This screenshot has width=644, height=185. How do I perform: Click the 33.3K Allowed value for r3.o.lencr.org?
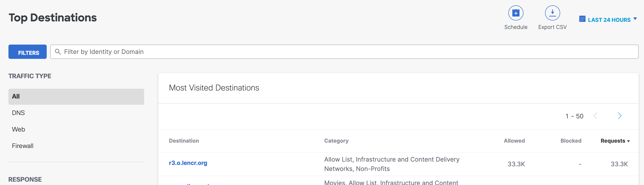click(x=516, y=164)
